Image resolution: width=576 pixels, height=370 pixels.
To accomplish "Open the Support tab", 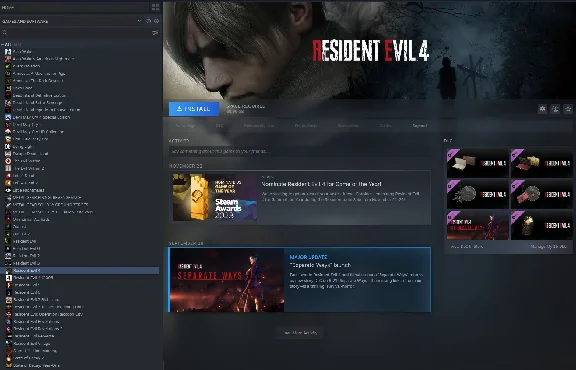I will [x=420, y=126].
